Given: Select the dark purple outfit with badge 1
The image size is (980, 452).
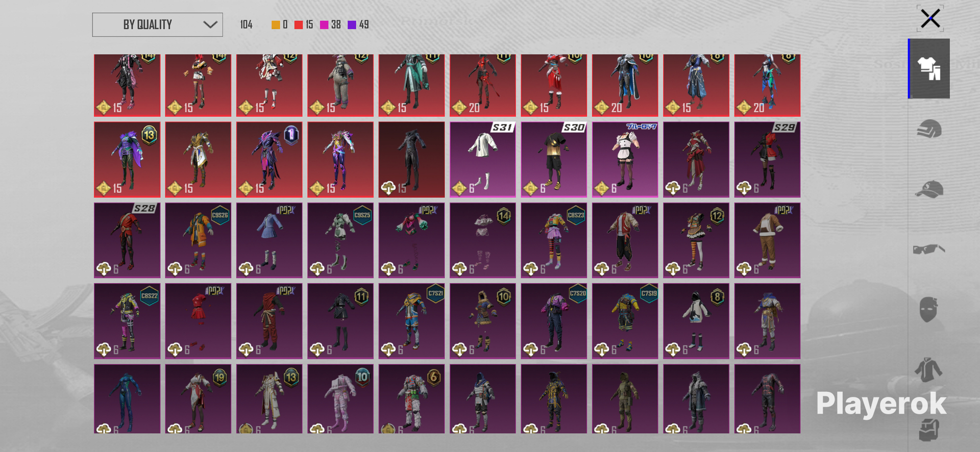Looking at the screenshot, I should (x=269, y=159).
